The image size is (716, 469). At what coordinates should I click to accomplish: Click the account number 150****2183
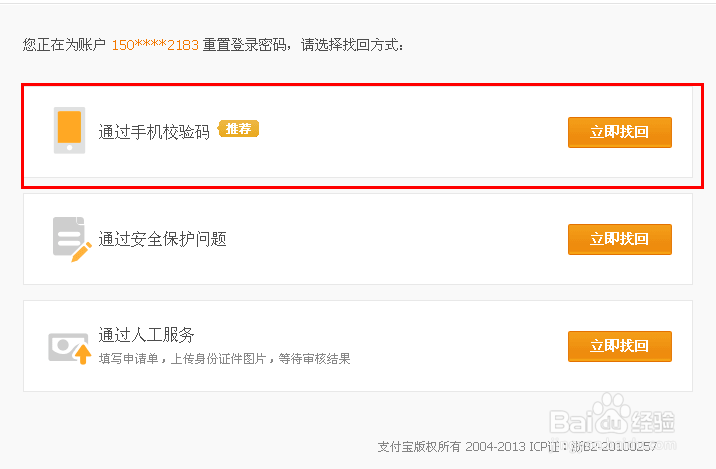155,45
